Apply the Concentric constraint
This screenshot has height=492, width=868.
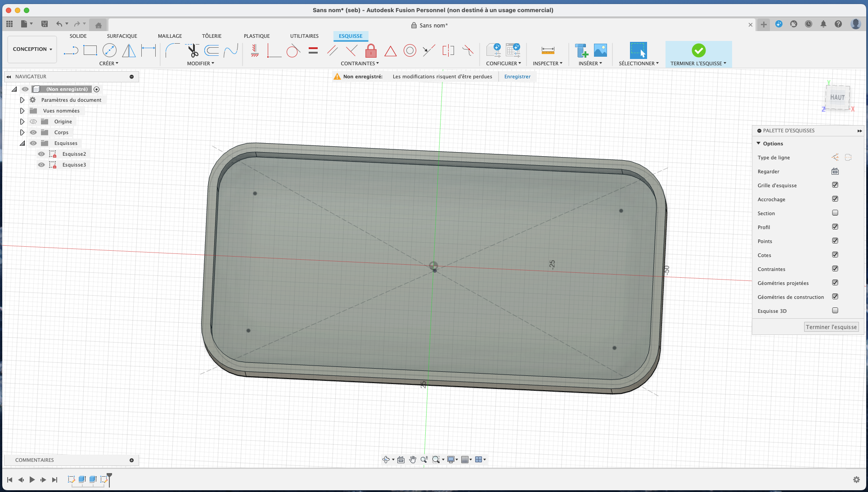tap(409, 50)
